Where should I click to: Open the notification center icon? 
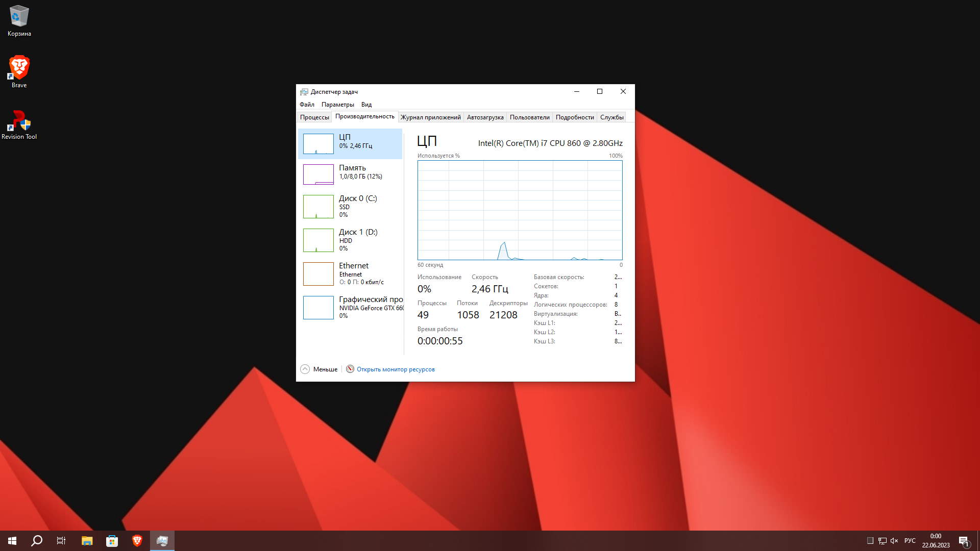[964, 541]
